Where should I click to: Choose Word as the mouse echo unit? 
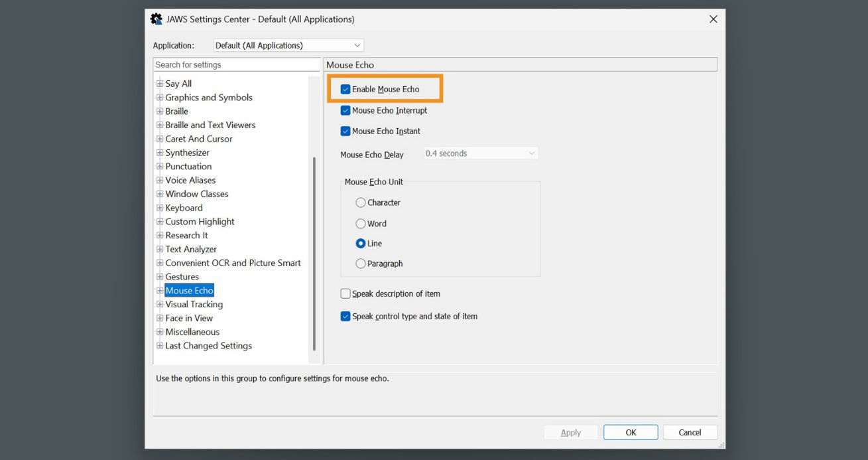360,224
